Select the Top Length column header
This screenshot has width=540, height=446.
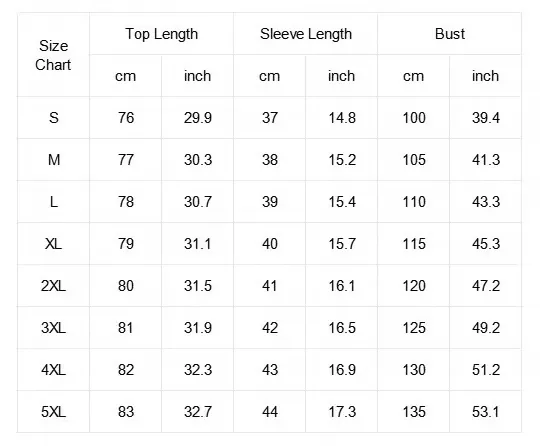[162, 34]
